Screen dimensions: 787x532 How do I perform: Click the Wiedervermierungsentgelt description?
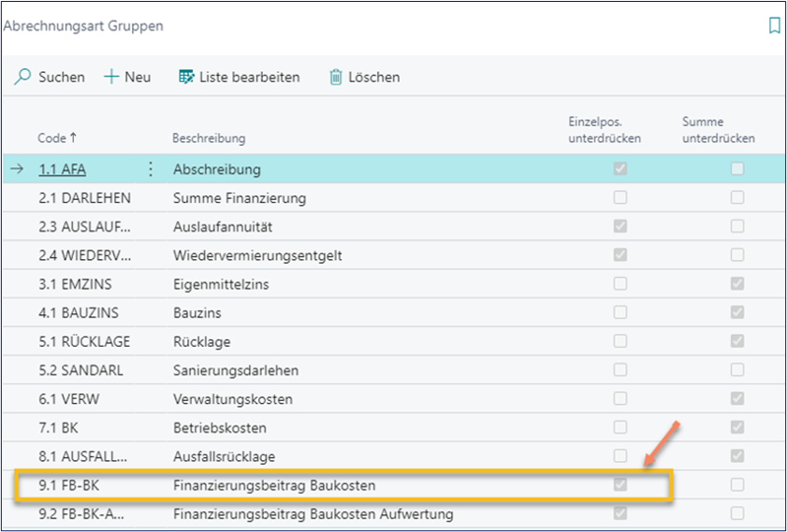pyautogui.click(x=257, y=256)
